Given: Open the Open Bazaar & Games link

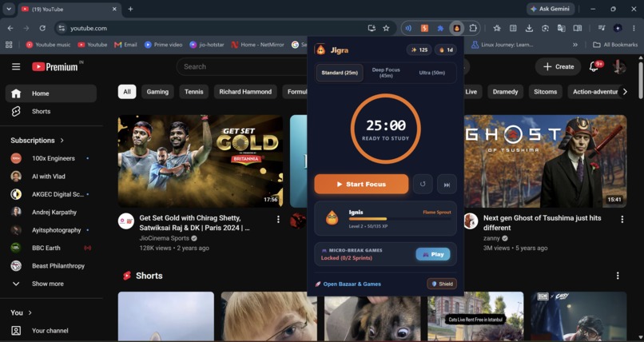Looking at the screenshot, I should point(348,284).
